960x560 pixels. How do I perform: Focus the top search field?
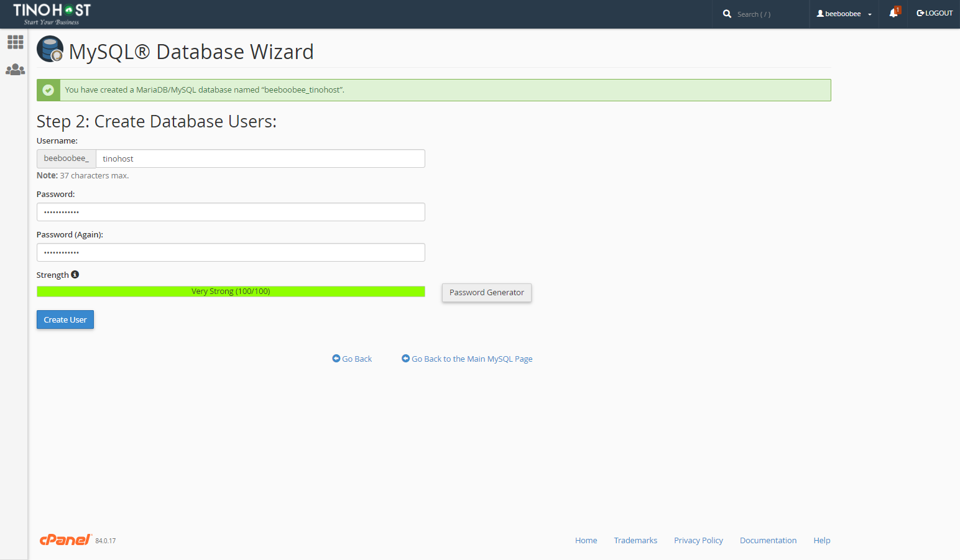(770, 14)
